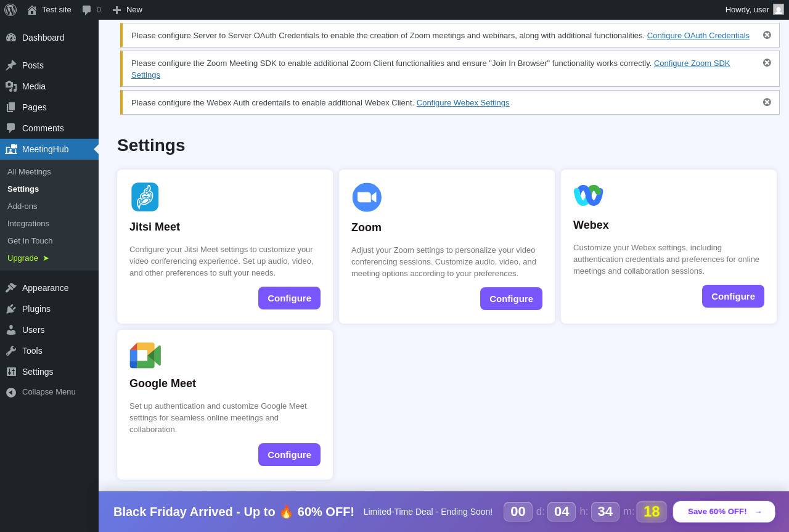Configure Webex settings

733,297
